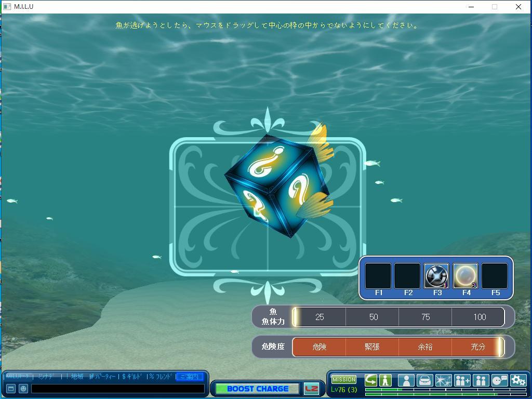Open the two-person party icon
This screenshot has width=532, height=399.
click(x=481, y=380)
